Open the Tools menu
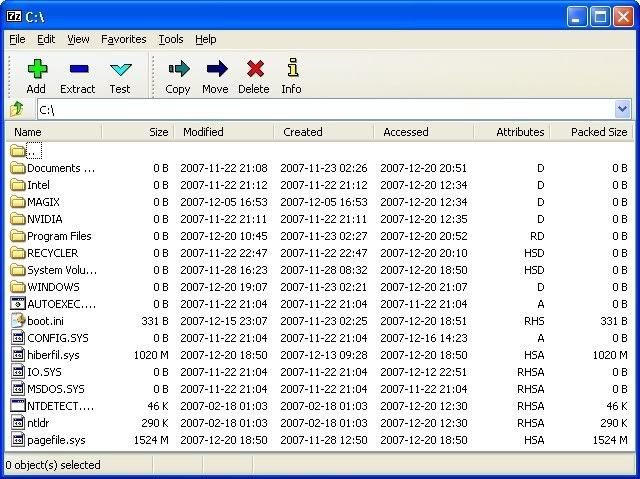The width and height of the screenshot is (640, 479). [x=171, y=39]
